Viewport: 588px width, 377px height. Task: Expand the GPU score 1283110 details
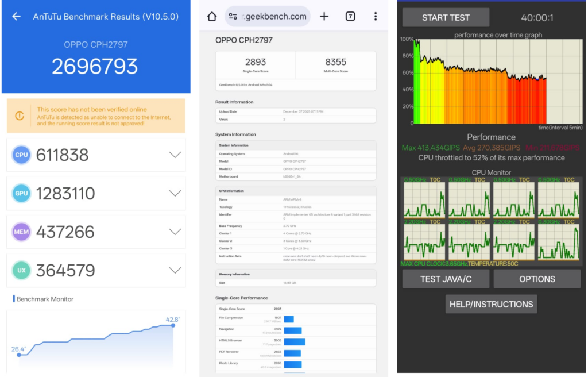coord(175,193)
